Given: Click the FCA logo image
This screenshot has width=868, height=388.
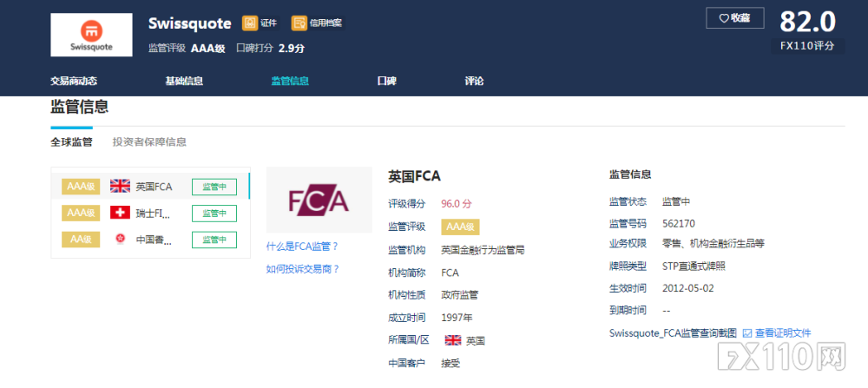Looking at the screenshot, I should 319,200.
